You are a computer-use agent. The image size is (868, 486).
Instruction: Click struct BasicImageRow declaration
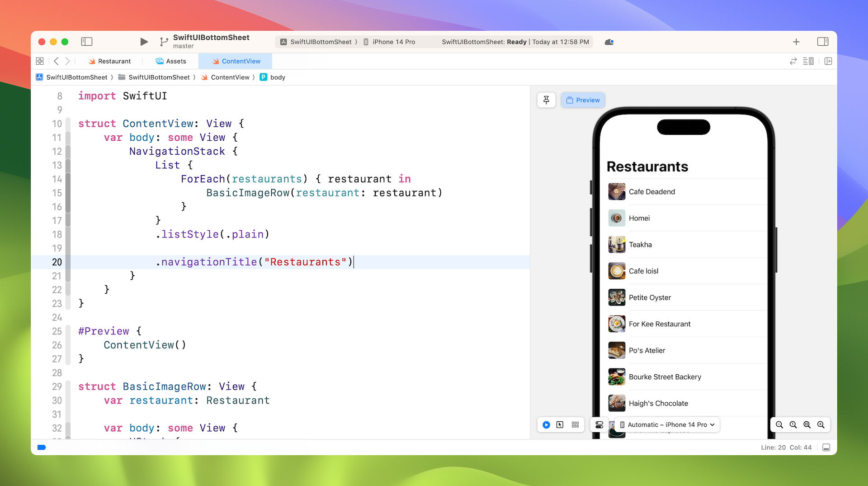[x=167, y=386]
